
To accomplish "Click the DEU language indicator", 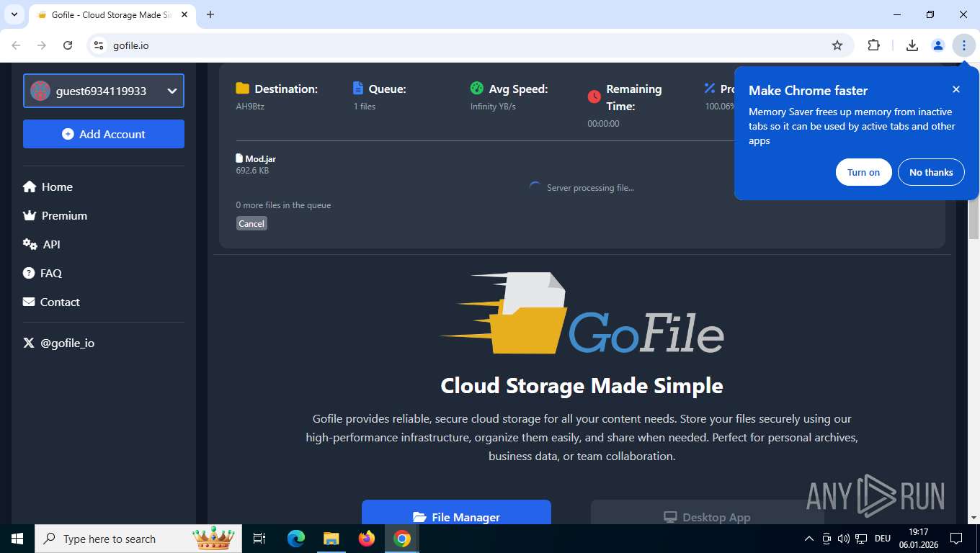I will pos(883,539).
